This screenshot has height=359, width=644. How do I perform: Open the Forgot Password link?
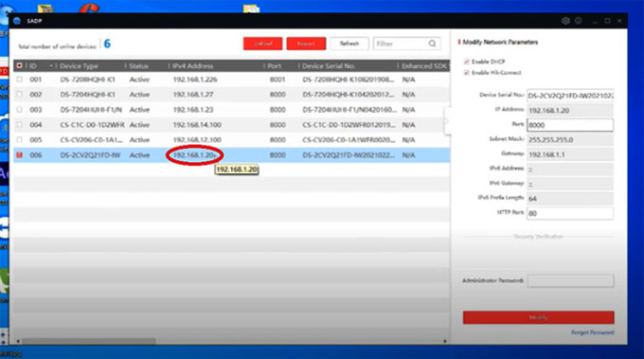click(x=592, y=332)
